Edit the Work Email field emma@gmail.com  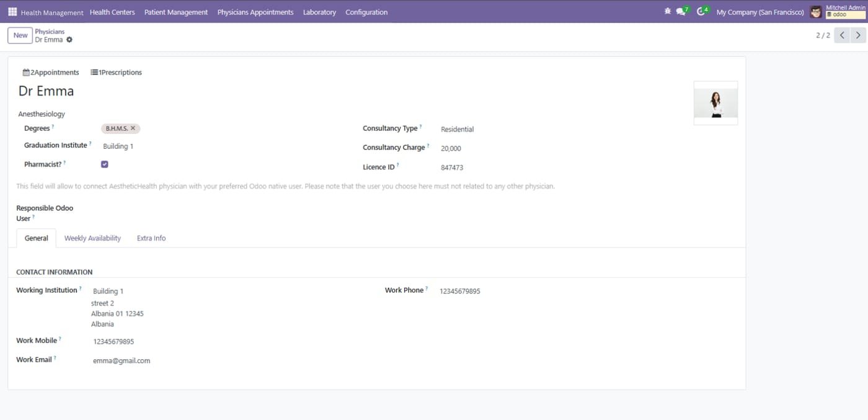tap(122, 360)
